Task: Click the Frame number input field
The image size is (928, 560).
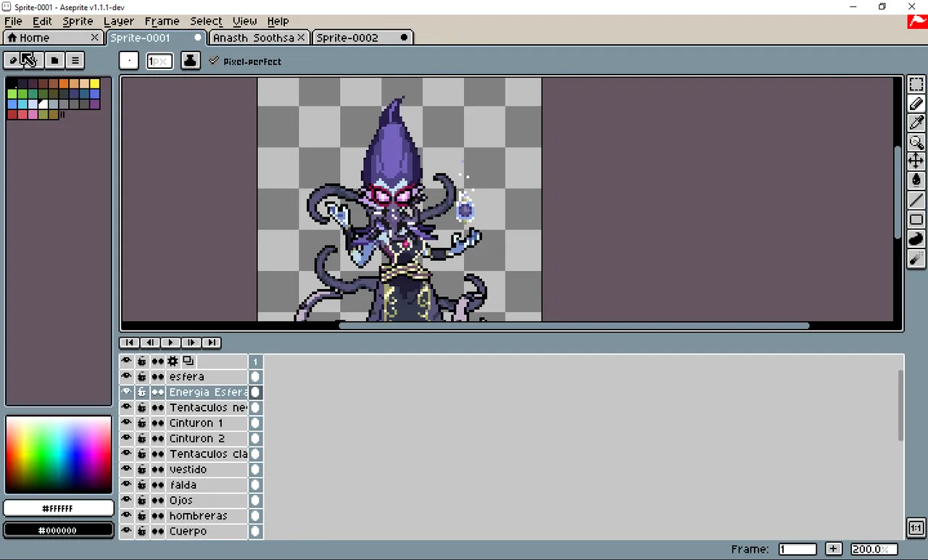Action: (x=797, y=549)
